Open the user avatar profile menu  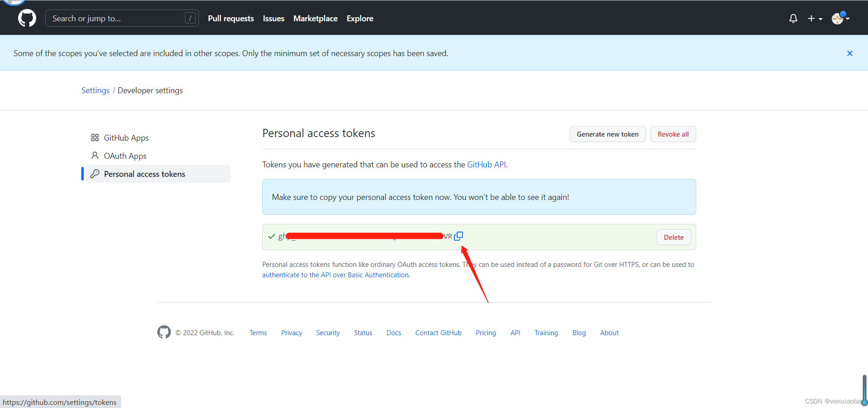pyautogui.click(x=840, y=18)
